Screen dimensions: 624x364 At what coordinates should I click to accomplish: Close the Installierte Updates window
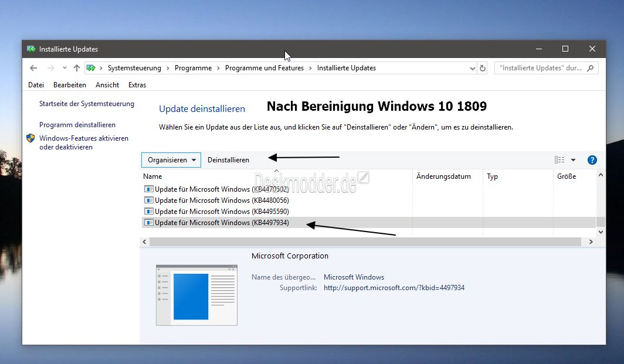tap(592, 49)
